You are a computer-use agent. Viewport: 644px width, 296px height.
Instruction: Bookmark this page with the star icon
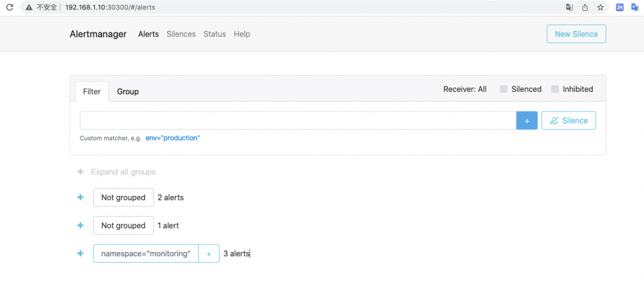(x=601, y=8)
